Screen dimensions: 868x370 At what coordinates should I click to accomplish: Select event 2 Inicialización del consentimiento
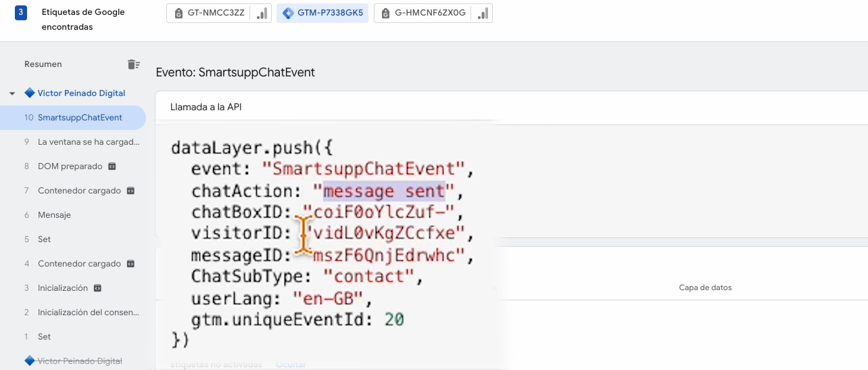(x=73, y=313)
